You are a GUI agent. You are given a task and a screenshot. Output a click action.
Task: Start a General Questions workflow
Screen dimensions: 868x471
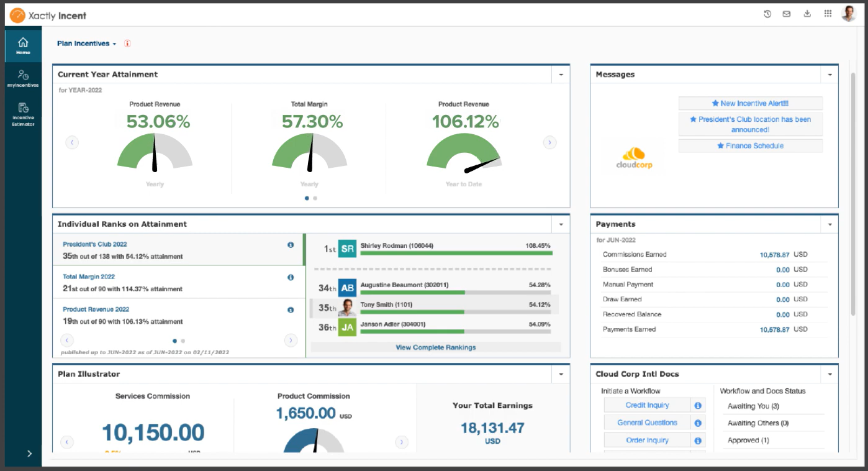647,423
